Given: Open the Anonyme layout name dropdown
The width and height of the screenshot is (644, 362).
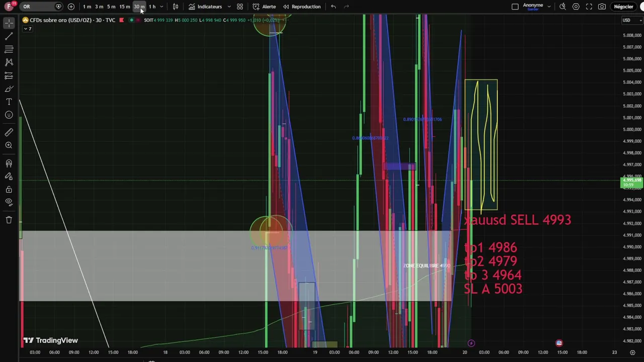Looking at the screenshot, I should point(549,7).
